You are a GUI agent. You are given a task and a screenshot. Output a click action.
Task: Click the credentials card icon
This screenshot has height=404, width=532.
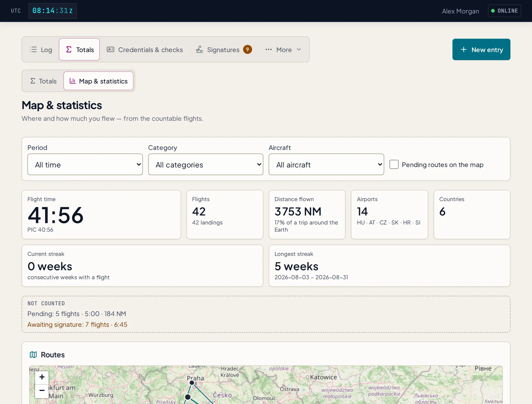point(111,50)
